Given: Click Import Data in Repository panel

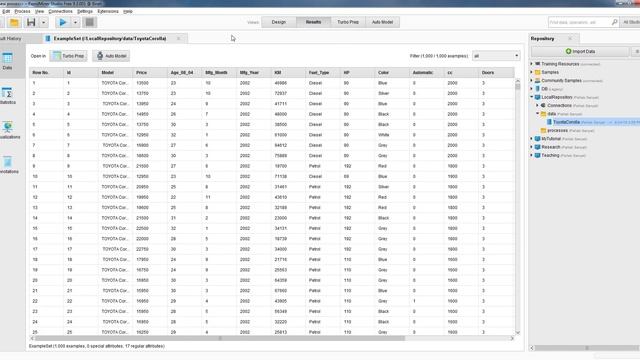Looking at the screenshot, I should (x=580, y=51).
